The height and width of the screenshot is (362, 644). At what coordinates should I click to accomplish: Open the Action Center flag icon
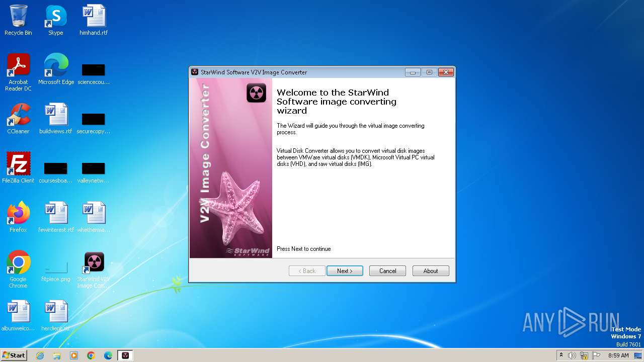[x=596, y=355]
